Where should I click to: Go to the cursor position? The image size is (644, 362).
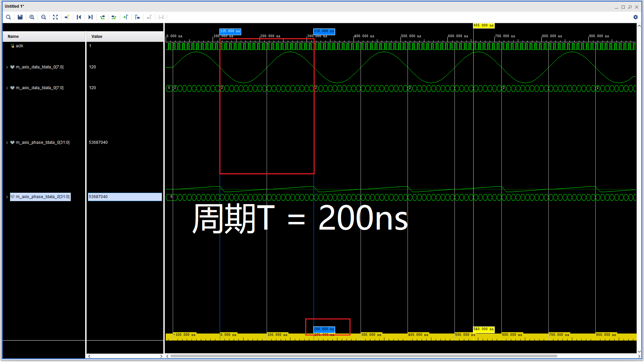(67, 17)
